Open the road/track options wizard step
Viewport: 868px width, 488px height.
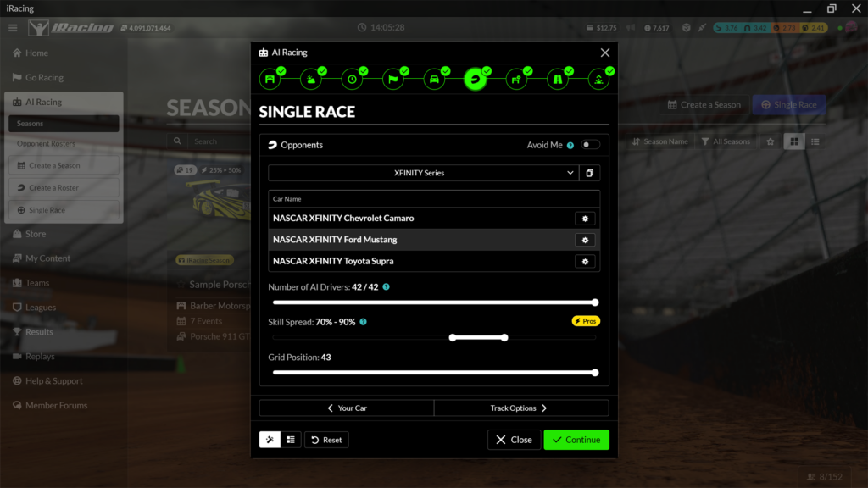click(558, 79)
